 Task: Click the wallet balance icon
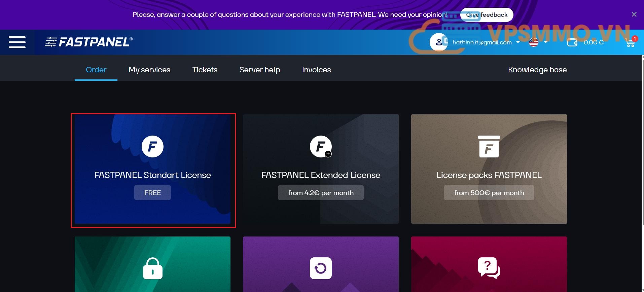572,42
